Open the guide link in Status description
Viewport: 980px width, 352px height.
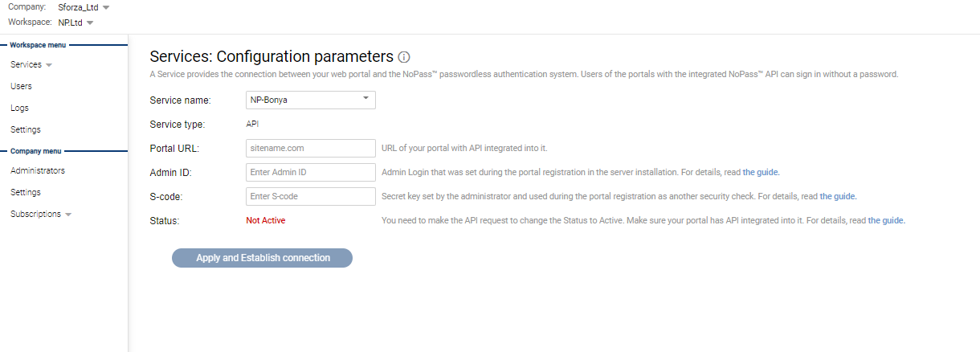click(886, 220)
